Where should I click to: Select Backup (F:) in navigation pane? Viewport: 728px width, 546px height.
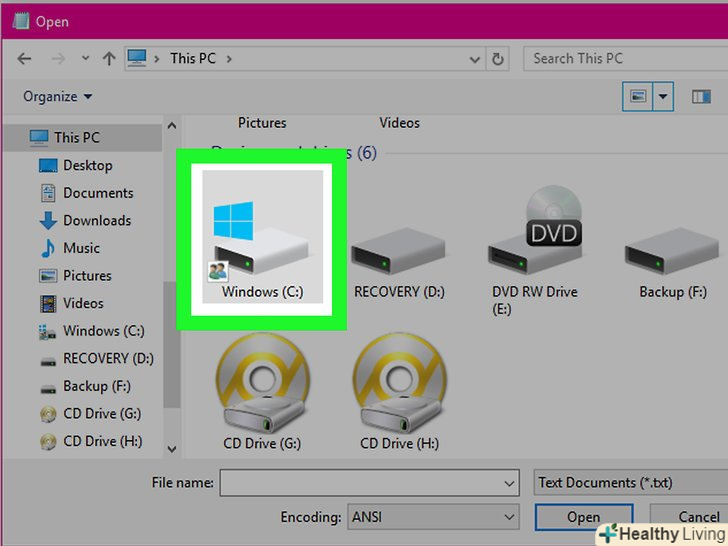[x=83, y=386]
